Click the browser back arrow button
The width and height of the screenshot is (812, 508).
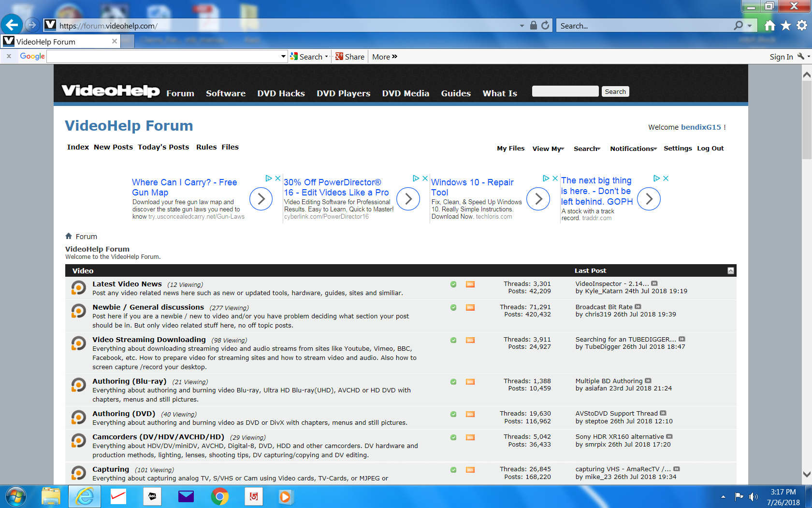point(12,25)
